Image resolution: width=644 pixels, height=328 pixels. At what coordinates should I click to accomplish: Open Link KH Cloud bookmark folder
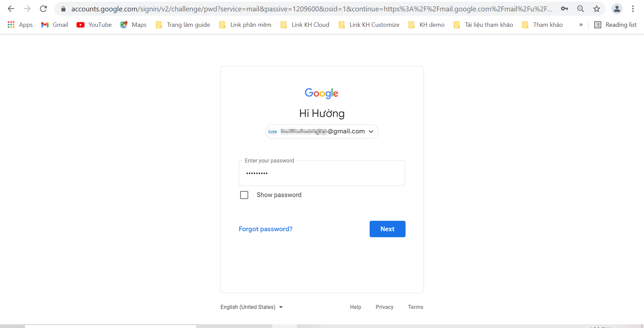tap(305, 24)
